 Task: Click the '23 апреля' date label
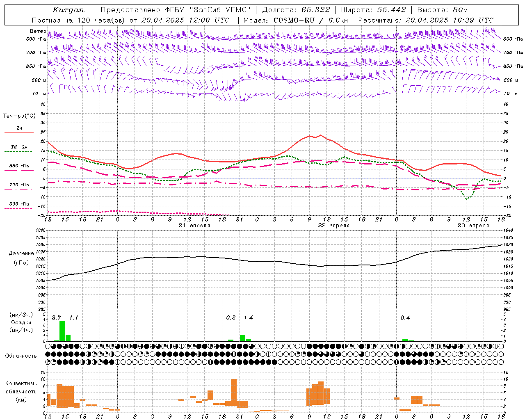[x=473, y=226]
